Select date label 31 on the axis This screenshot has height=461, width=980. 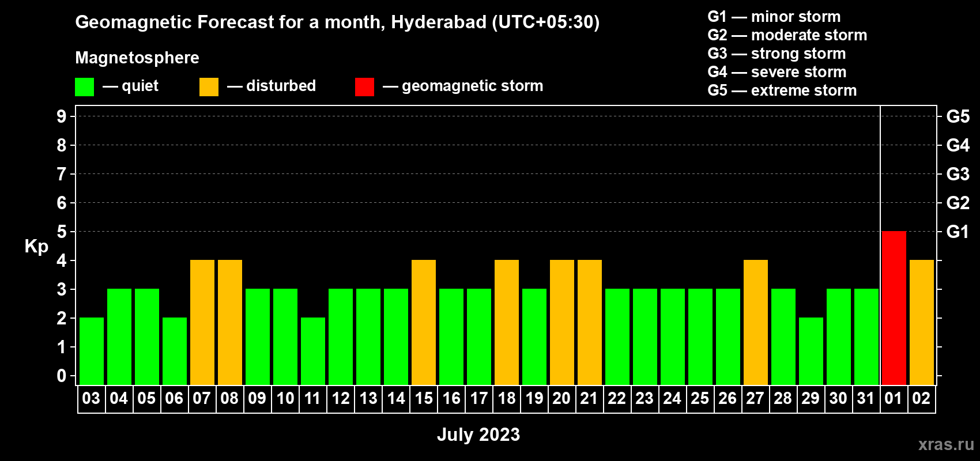(x=866, y=399)
